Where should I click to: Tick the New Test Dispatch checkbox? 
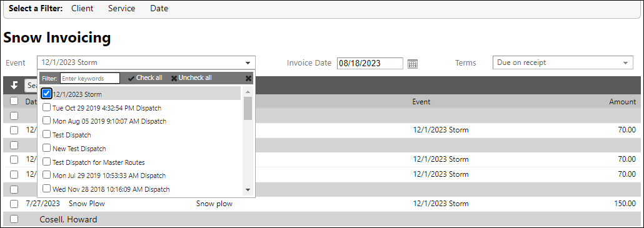coord(46,148)
